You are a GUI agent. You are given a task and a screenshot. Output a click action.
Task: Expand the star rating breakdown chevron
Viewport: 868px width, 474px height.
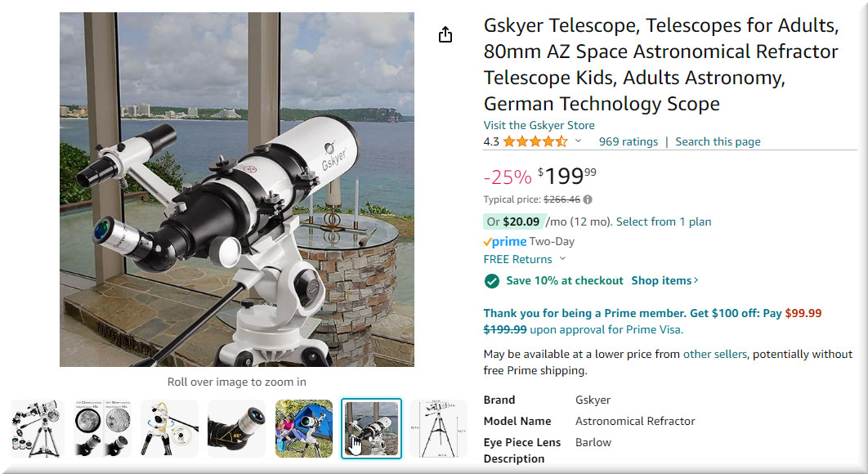coord(579,141)
